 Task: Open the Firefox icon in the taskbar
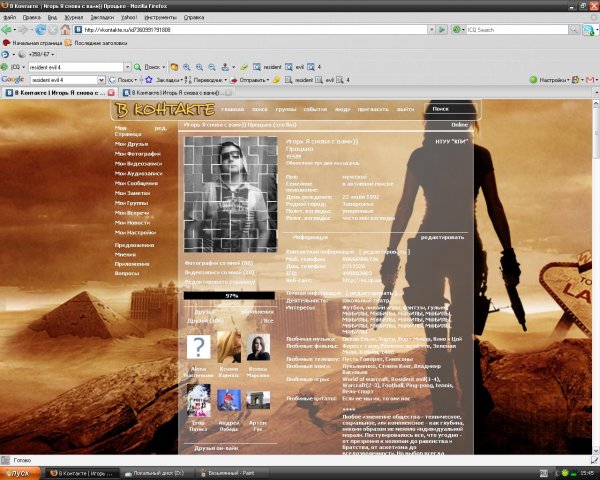[x=54, y=473]
